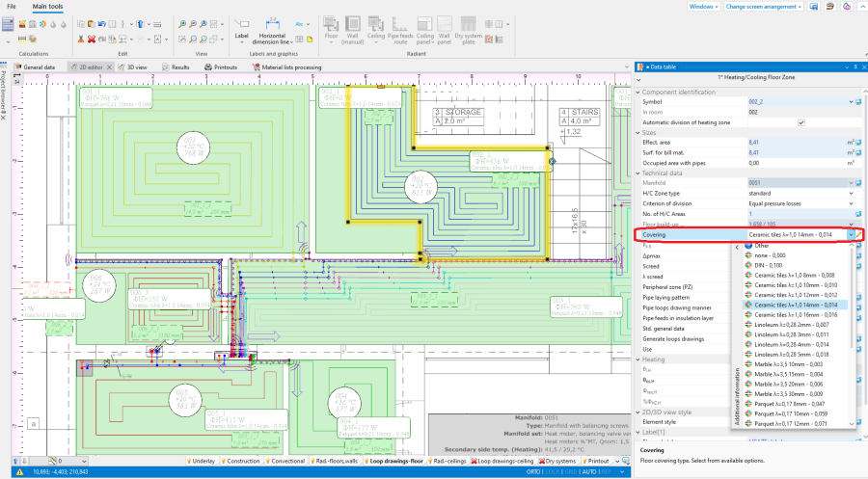
Task: Click the Abc text tool icon
Action: 300,24
